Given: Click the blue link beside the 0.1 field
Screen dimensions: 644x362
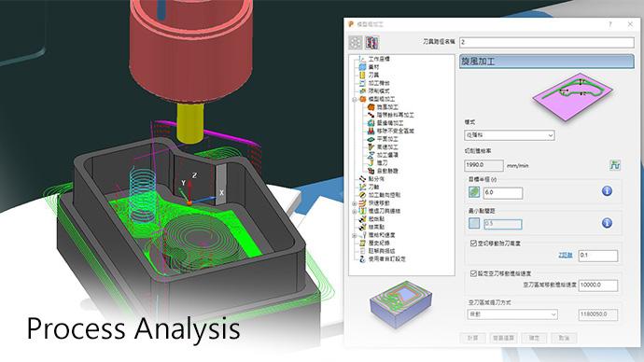Looking at the screenshot, I should pos(566,255).
